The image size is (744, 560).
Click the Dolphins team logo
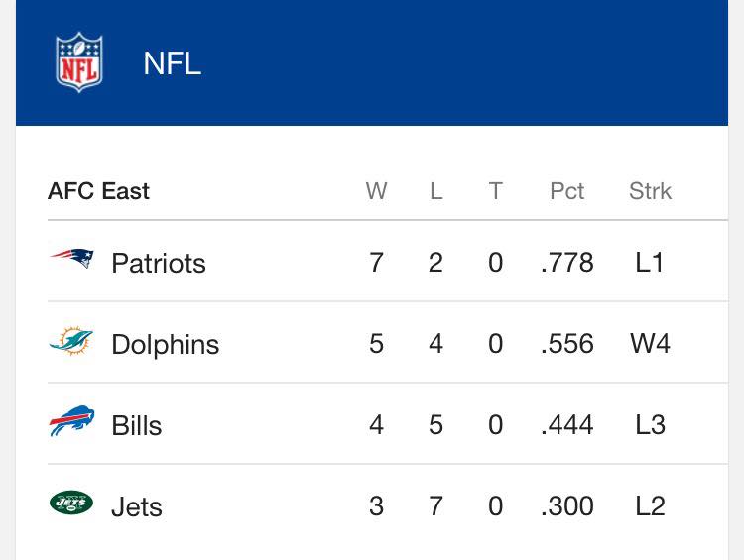click(71, 340)
